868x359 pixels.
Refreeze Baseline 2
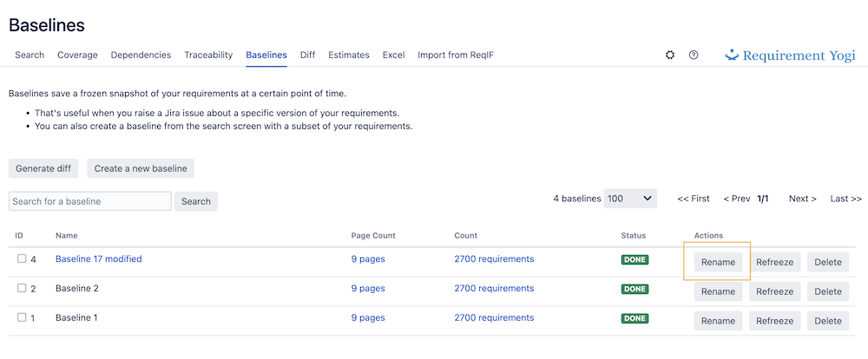pos(774,292)
